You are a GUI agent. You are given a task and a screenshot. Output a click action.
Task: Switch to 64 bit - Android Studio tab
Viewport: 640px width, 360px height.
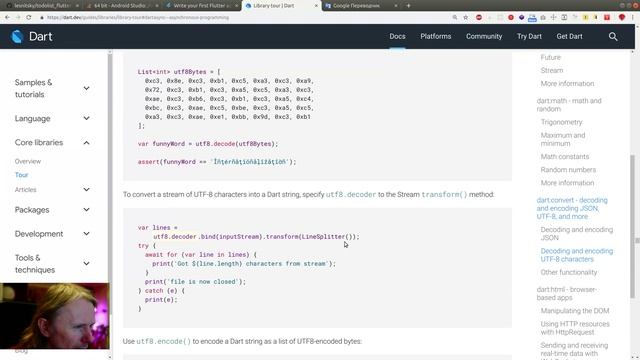pos(122,6)
